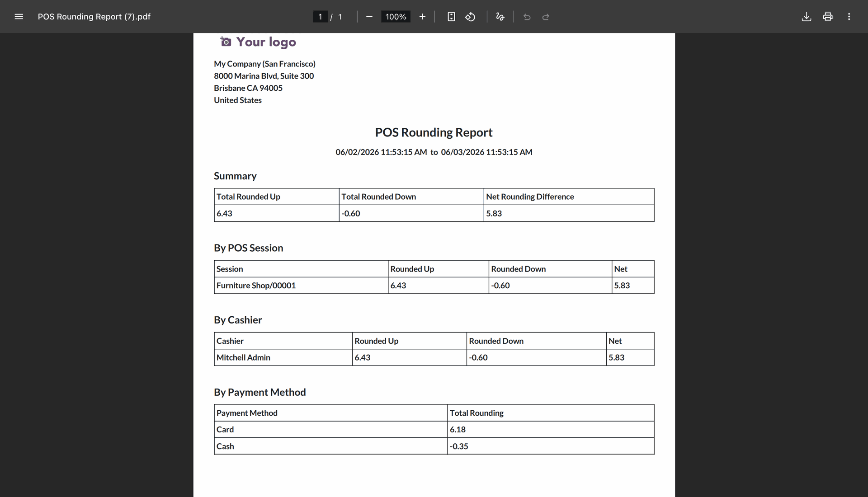Activate the draw annotation tool
868x497 pixels.
[500, 17]
